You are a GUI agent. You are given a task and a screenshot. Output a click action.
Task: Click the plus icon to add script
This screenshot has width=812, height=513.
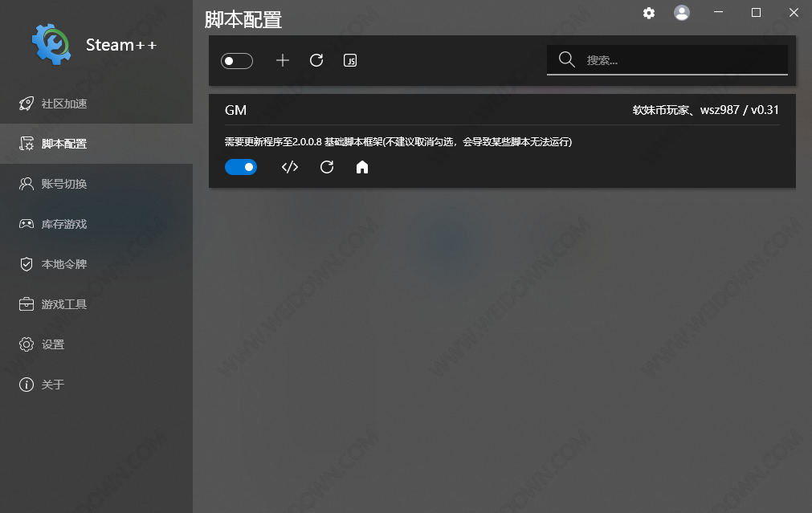[282, 60]
